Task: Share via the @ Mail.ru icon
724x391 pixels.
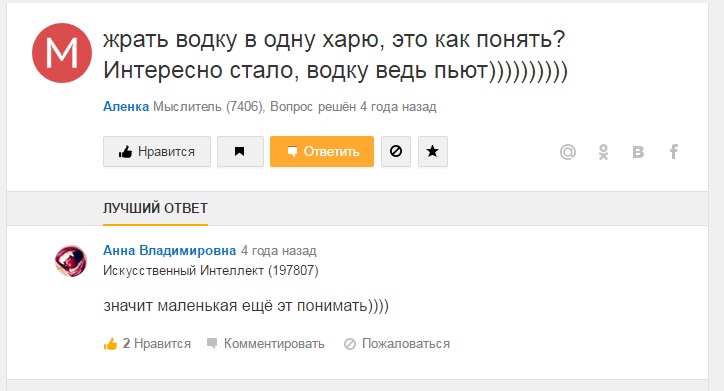Action: [567, 152]
